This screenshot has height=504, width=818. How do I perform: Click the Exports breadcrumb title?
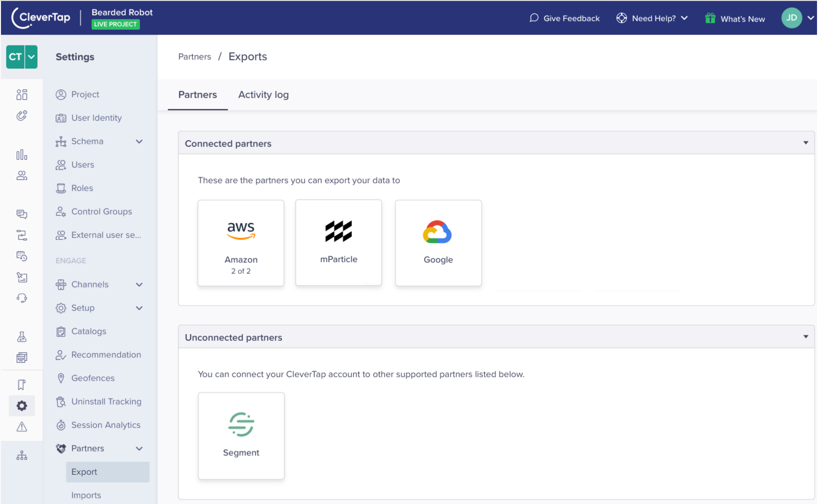pos(248,57)
